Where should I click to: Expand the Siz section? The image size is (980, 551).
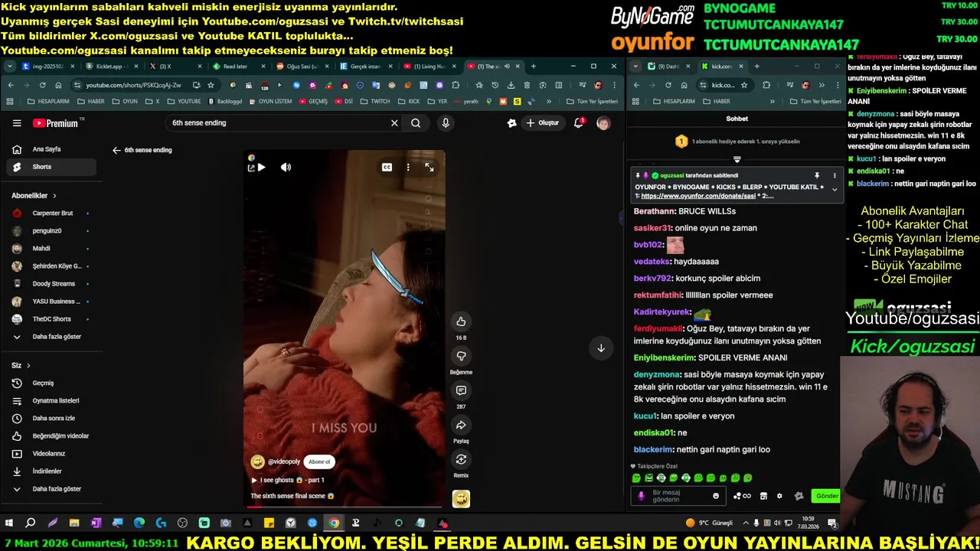21,366
